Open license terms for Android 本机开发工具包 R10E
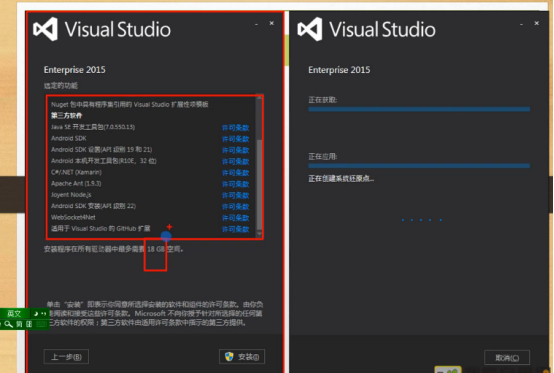 pyautogui.click(x=235, y=161)
